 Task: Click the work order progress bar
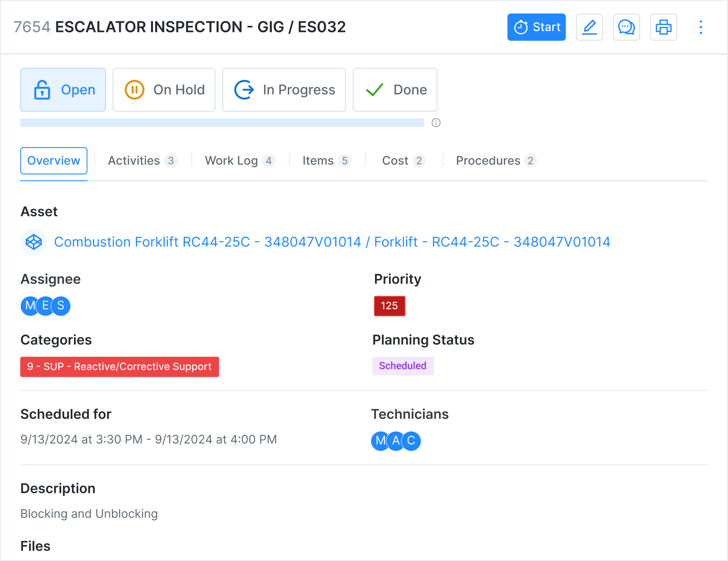(222, 122)
